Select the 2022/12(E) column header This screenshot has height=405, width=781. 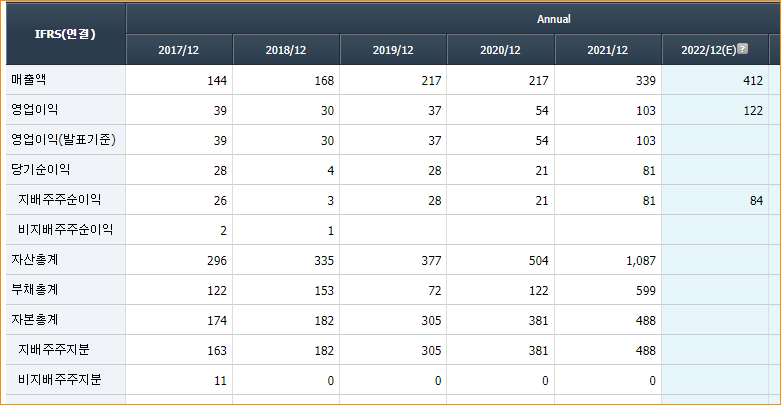tap(715, 50)
